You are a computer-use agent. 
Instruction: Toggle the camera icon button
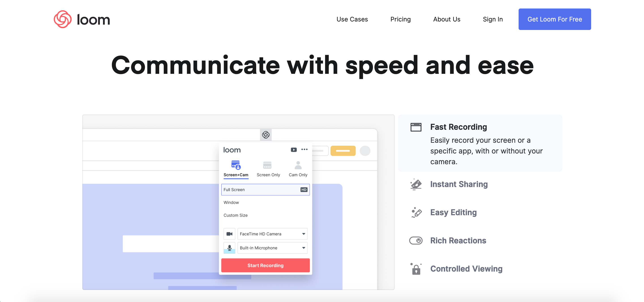pos(229,234)
